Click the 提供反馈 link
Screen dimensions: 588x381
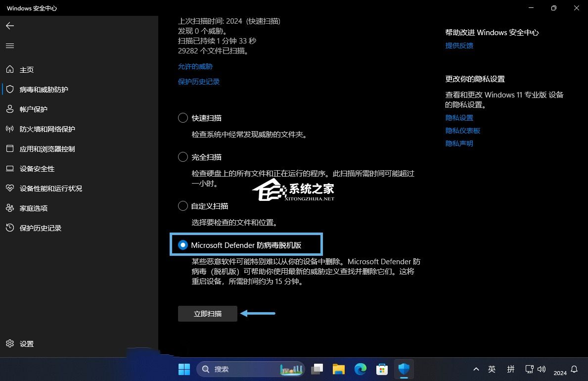[459, 46]
